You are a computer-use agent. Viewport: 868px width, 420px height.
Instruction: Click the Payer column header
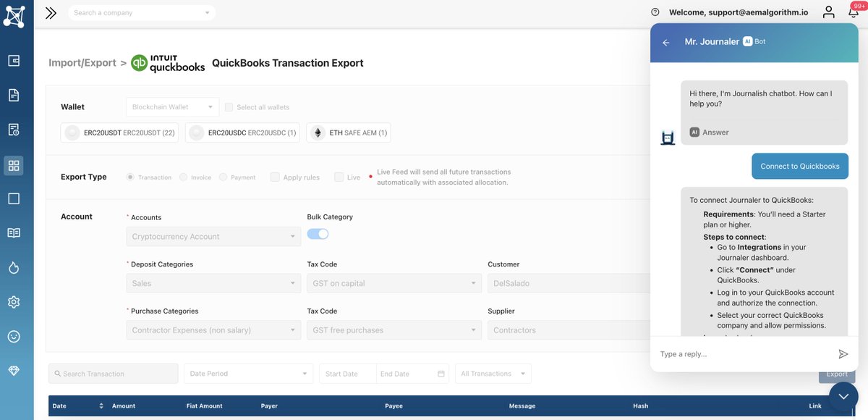[269, 406]
